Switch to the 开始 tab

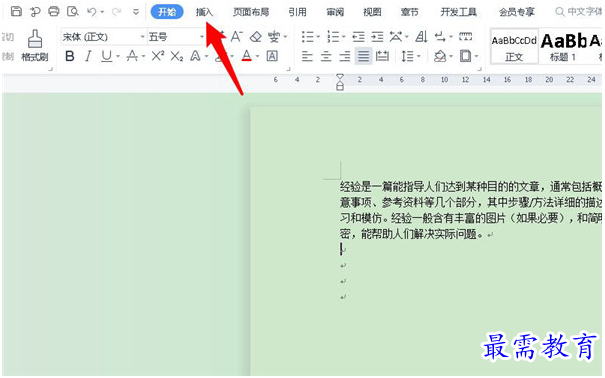pyautogui.click(x=167, y=12)
